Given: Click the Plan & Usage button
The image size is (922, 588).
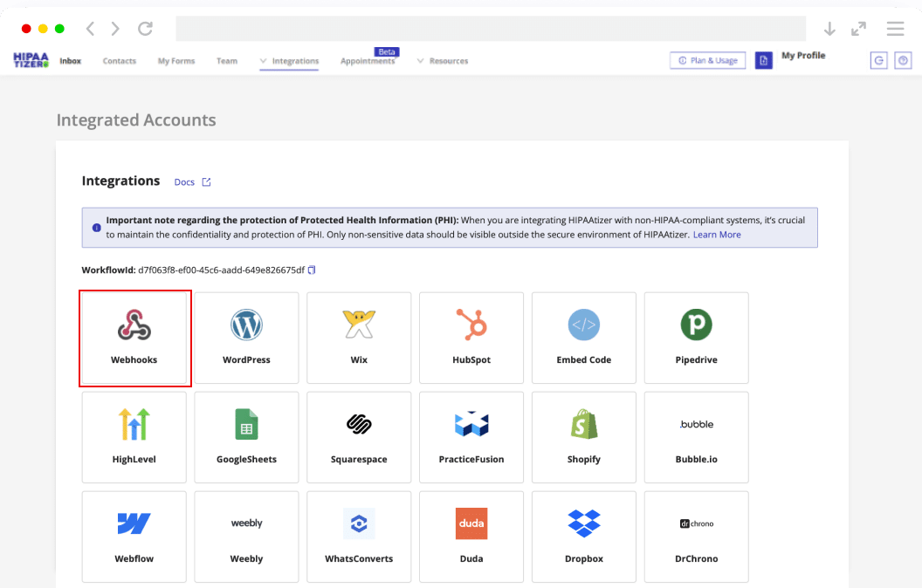Looking at the screenshot, I should [707, 60].
